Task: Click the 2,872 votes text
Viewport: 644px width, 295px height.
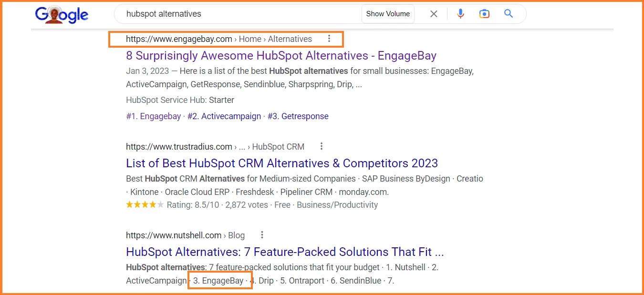Action: coord(247,205)
